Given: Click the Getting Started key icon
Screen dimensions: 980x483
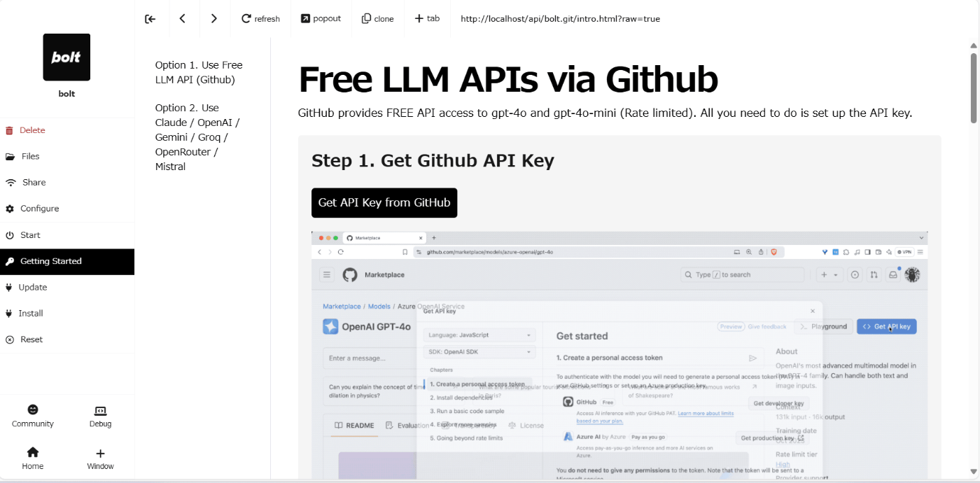Looking at the screenshot, I should click(x=10, y=262).
